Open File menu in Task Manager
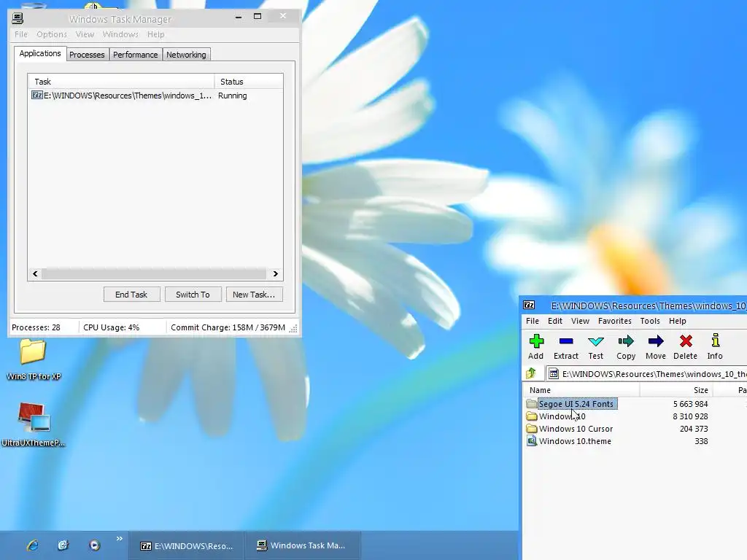 point(21,34)
